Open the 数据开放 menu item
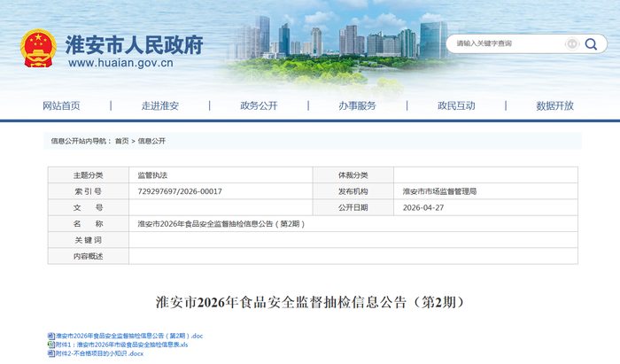The width and height of the screenshot is (620, 364). [x=554, y=106]
